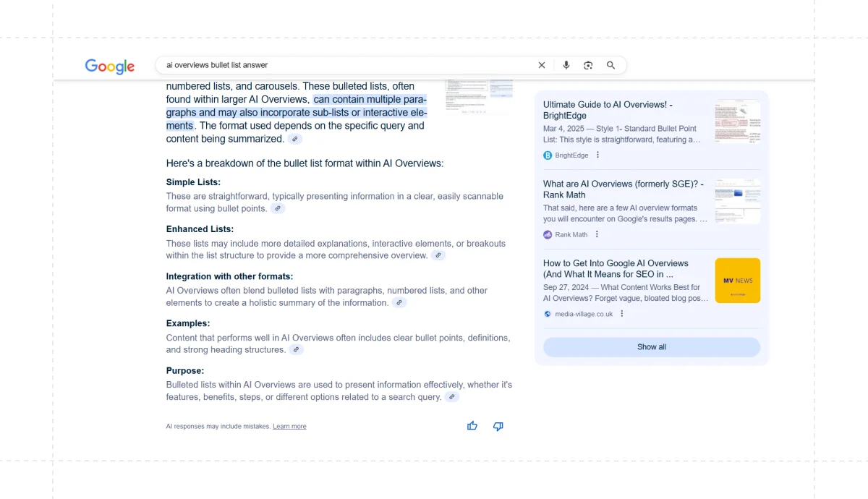This screenshot has height=499, width=868.
Task: Open the source chip under Examples
Action: [x=297, y=349]
